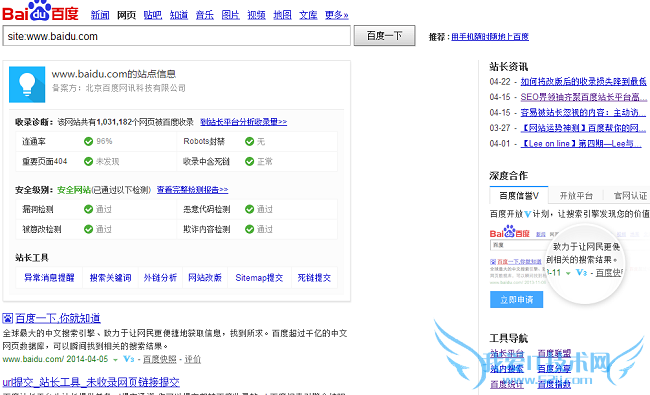The width and height of the screenshot is (650, 395).
Task: Open 百度联盟 under 工具导航
Action: point(554,354)
